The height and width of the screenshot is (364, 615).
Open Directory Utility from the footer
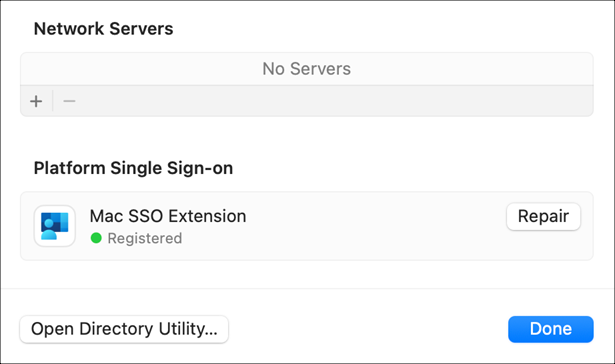pos(124,329)
